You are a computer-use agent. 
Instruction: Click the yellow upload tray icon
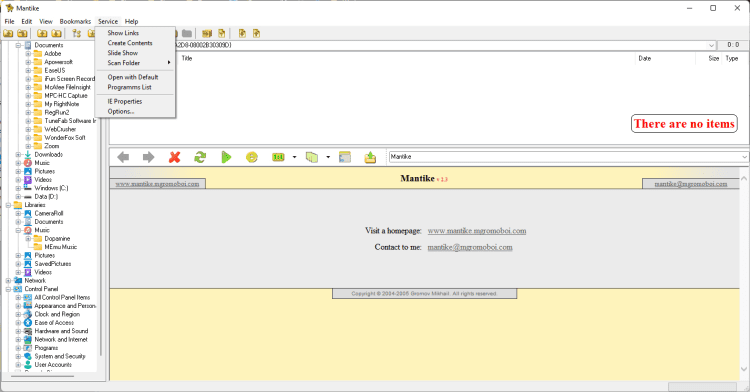(x=370, y=157)
